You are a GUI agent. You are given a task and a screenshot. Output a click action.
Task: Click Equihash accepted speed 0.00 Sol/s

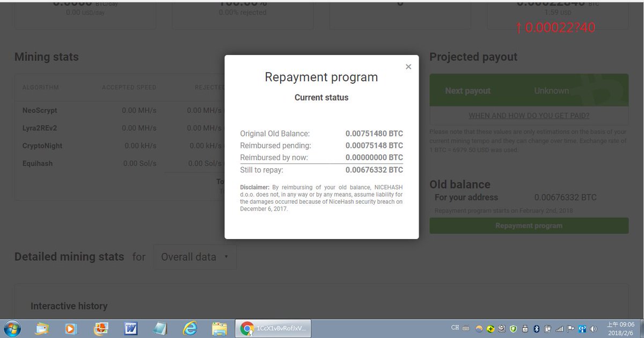[x=140, y=163]
